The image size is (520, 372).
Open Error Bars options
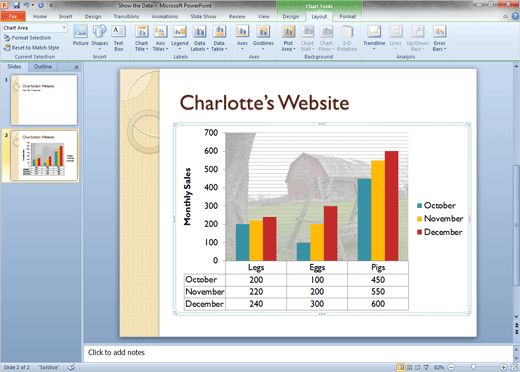(439, 38)
